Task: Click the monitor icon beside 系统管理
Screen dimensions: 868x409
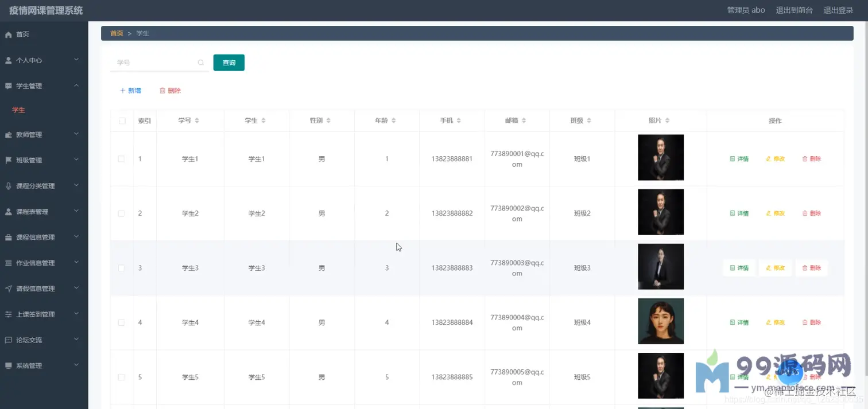Action: point(8,365)
